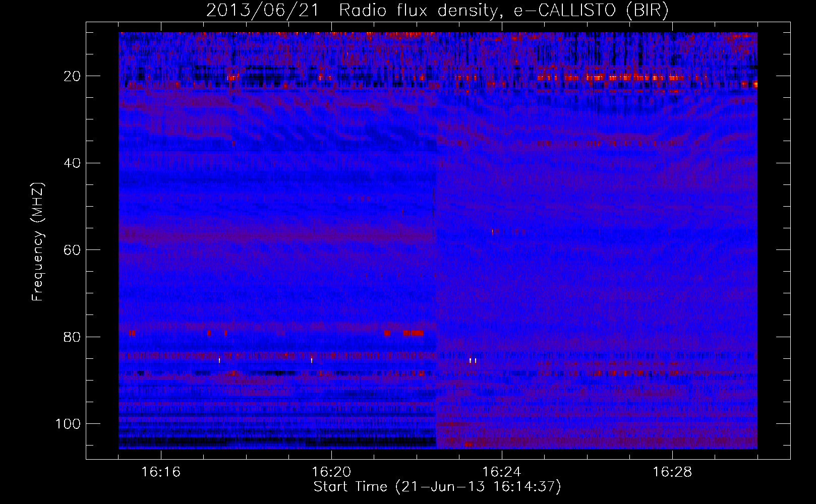Click the 20 frequency tick label

click(x=73, y=76)
